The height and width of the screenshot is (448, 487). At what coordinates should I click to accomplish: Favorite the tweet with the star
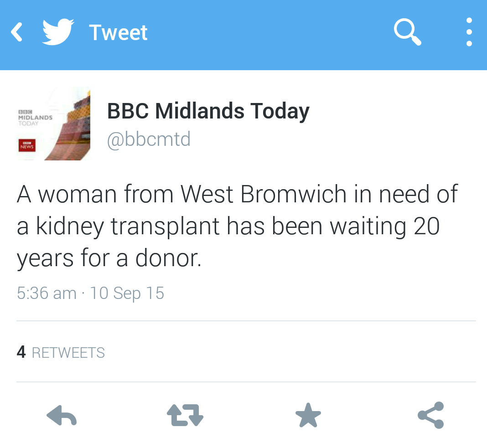coord(308,416)
